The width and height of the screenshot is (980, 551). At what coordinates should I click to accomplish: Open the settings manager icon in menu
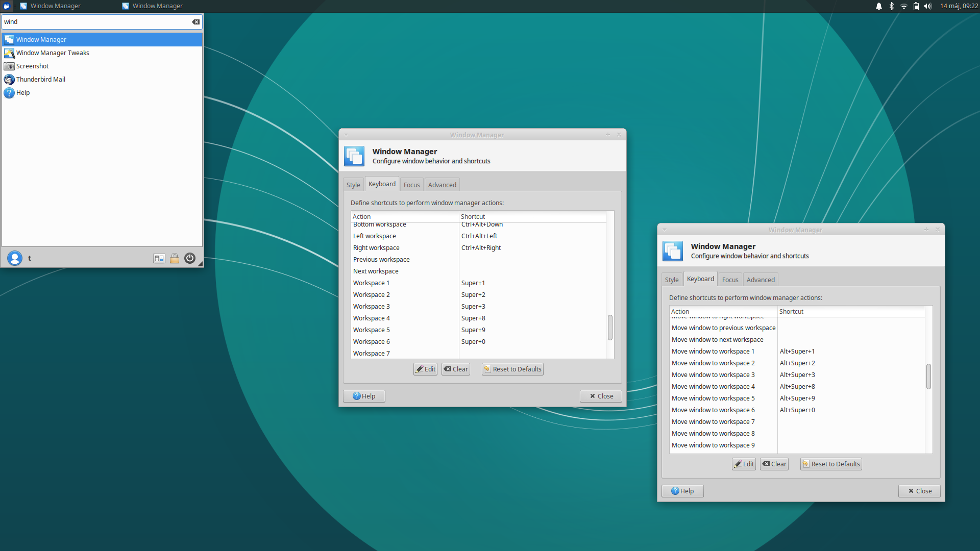pyautogui.click(x=159, y=259)
